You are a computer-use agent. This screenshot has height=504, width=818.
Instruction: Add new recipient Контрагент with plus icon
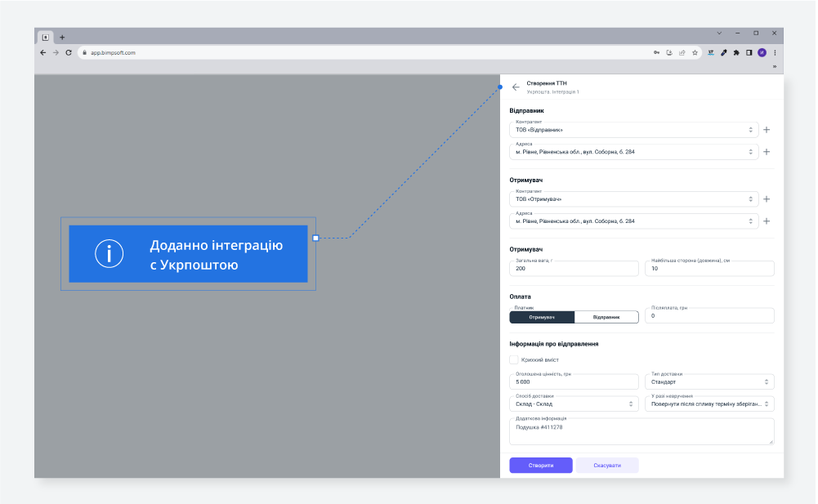[x=767, y=199]
